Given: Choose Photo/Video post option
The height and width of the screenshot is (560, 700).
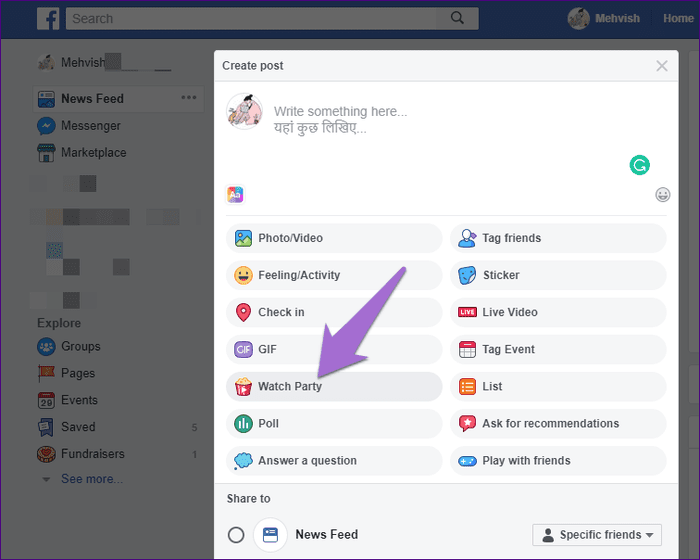Looking at the screenshot, I should 334,238.
